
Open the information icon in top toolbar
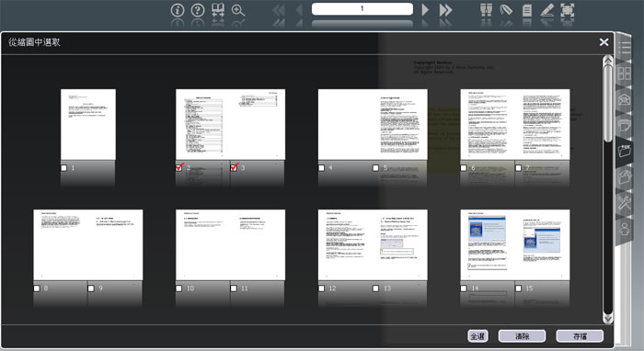[178, 10]
